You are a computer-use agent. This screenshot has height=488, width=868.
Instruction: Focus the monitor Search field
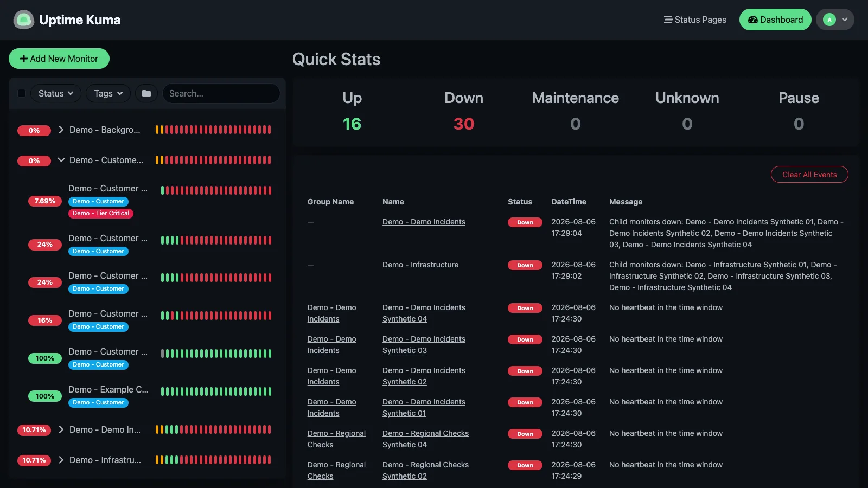click(x=221, y=93)
